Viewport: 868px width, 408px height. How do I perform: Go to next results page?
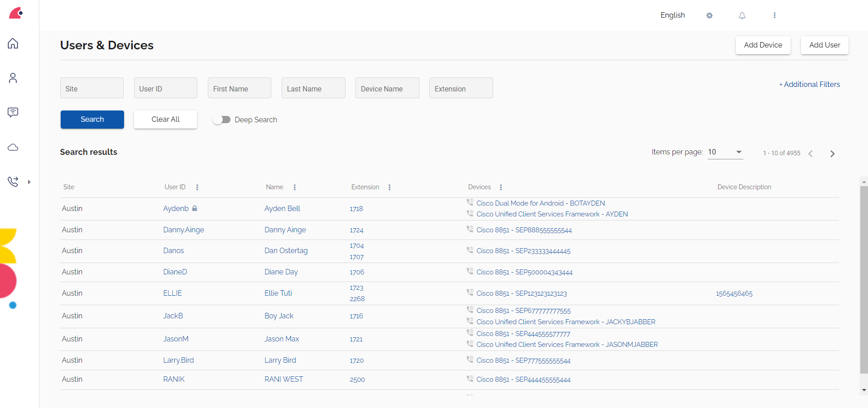[832, 154]
